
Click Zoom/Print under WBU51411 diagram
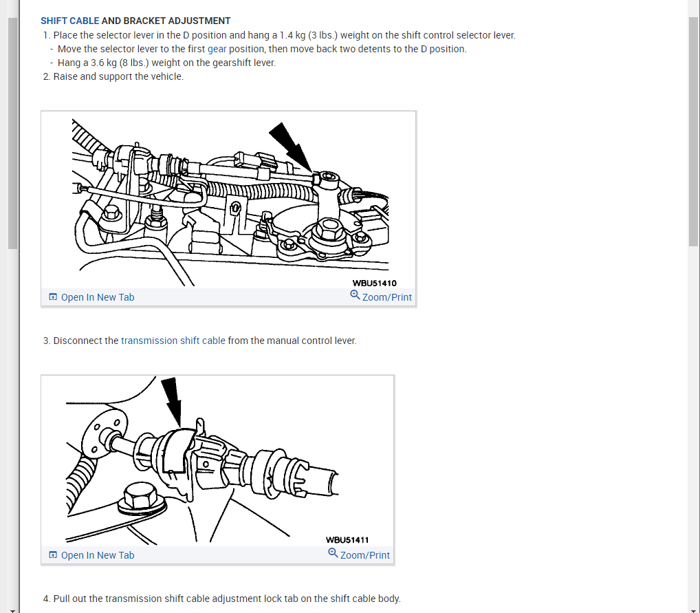click(364, 555)
